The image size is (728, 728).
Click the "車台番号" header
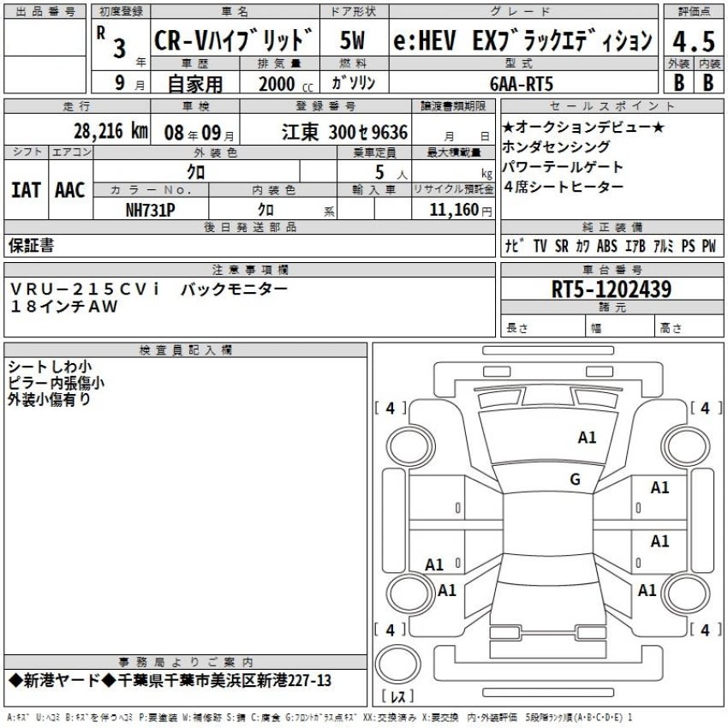pyautogui.click(x=612, y=270)
